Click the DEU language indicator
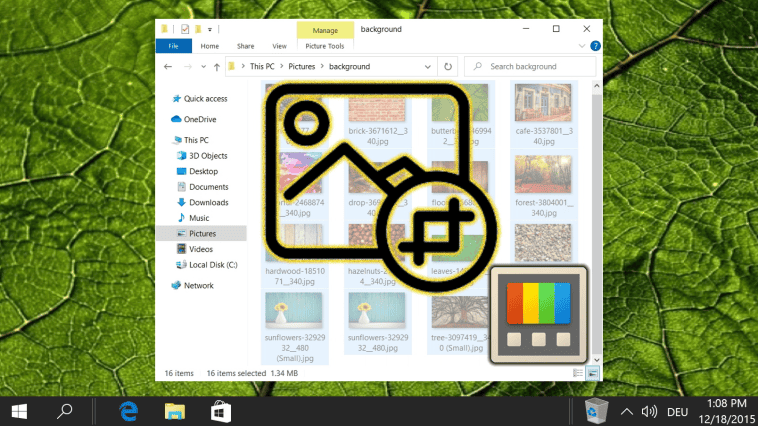 pos(677,412)
